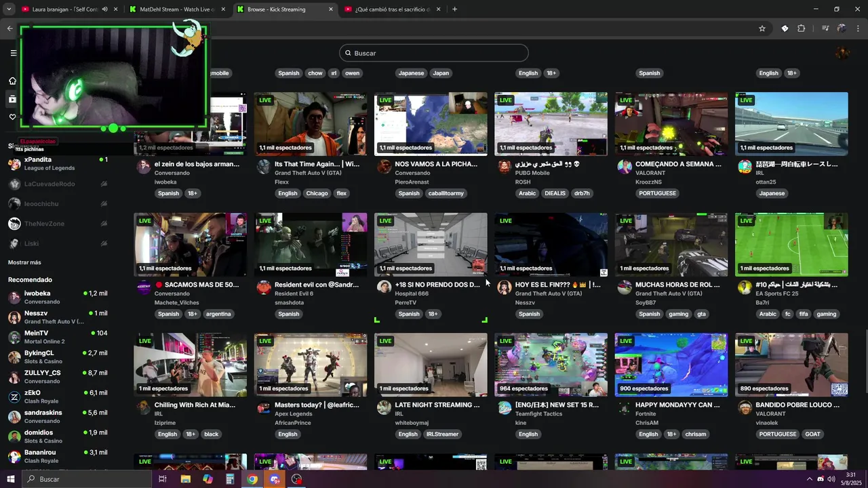Open Masters today Apex Legends stream title
This screenshot has width=868, height=488.
coord(317,405)
